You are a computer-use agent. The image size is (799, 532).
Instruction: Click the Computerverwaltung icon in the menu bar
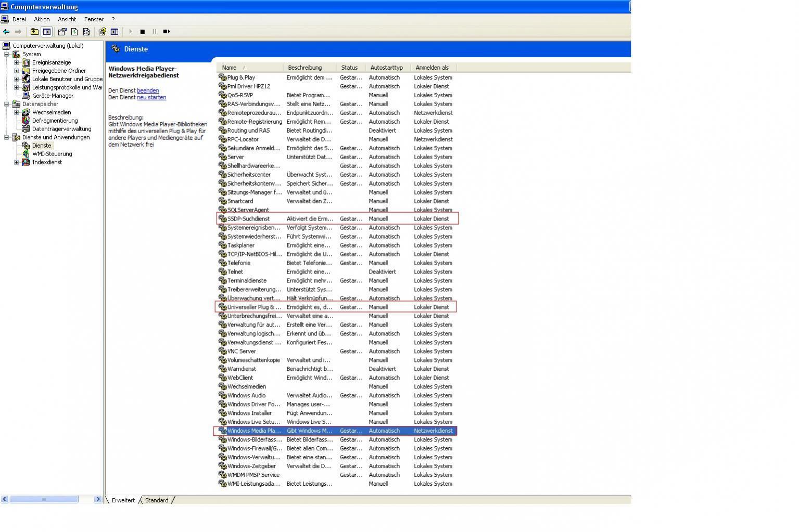(x=5, y=19)
